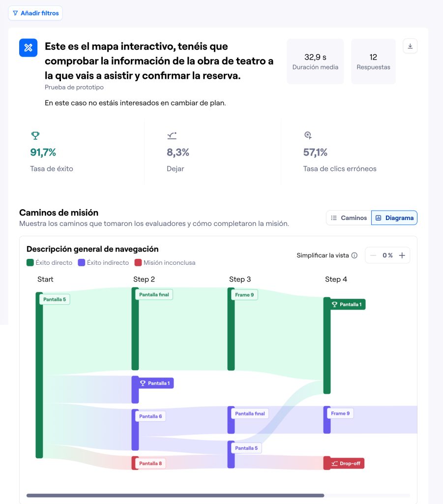Click the Respuestas count card
The height and width of the screenshot is (504, 443).
pyautogui.click(x=373, y=62)
